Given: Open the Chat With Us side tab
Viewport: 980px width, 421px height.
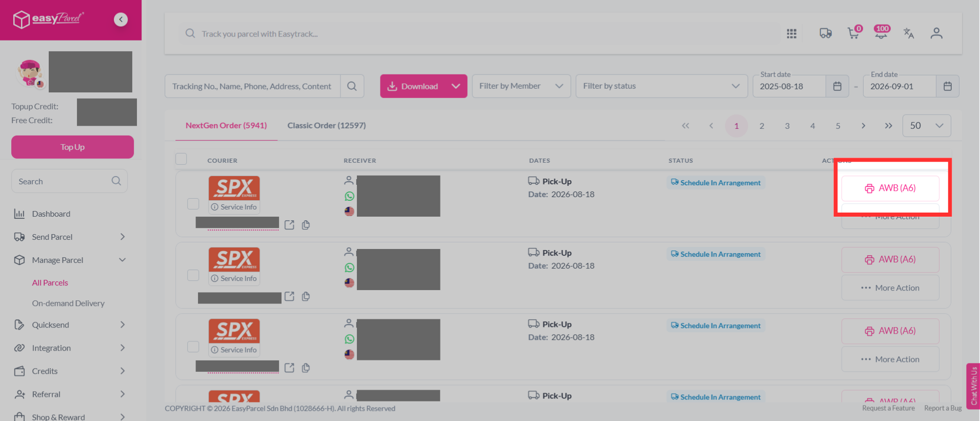Looking at the screenshot, I should [x=973, y=386].
